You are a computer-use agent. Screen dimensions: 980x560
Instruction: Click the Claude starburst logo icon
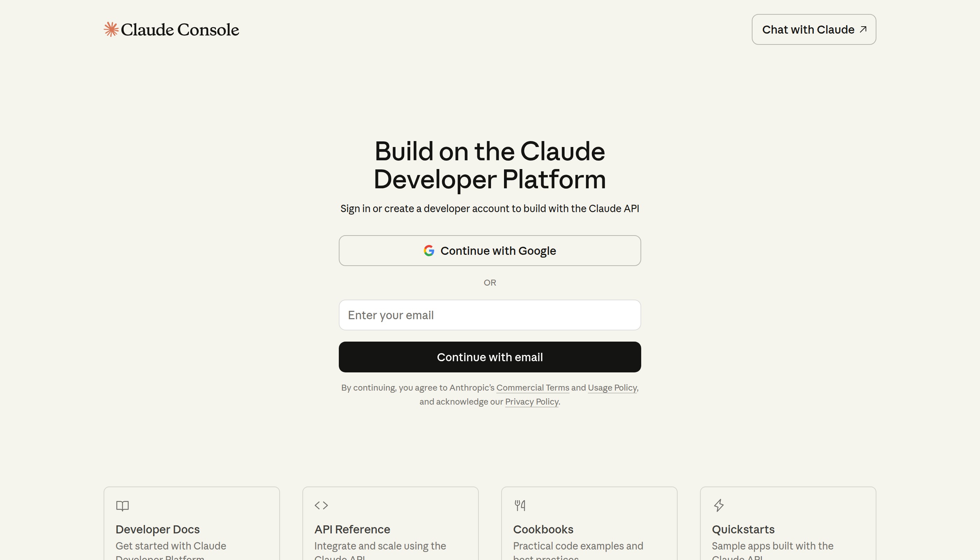[111, 29]
